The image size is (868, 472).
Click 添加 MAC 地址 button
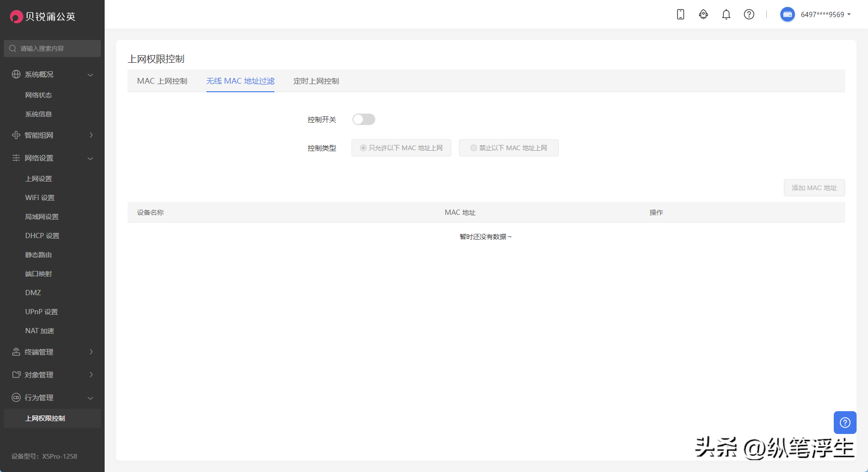point(814,188)
